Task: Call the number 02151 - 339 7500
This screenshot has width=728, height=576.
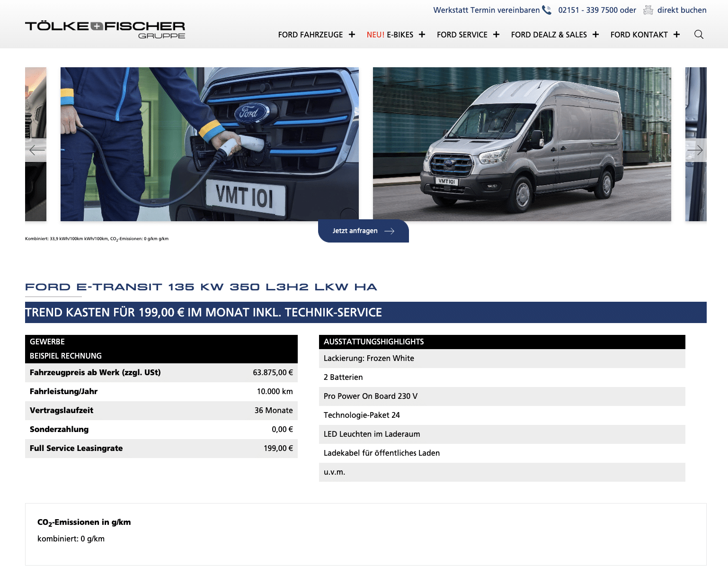Action: pyautogui.click(x=588, y=10)
